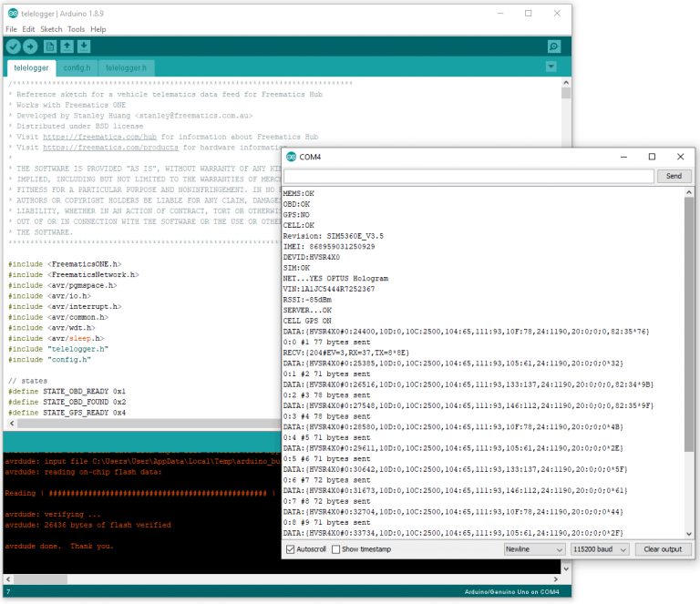Toggle the Autoscroll checkbox
This screenshot has height=604, width=700.
pos(291,549)
